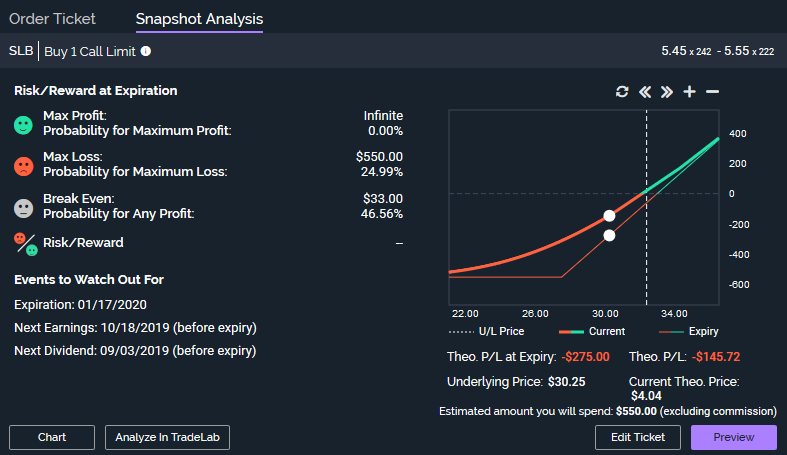
Task: Click the purple Preview button
Action: [x=733, y=437]
